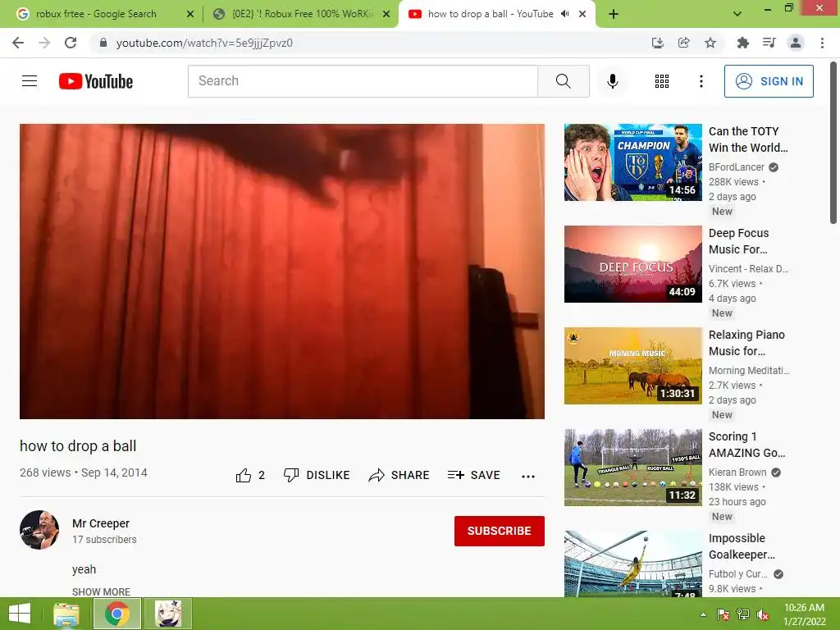Image resolution: width=840 pixels, height=630 pixels.
Task: Click Chrome icon in taskbar
Action: coord(116,614)
